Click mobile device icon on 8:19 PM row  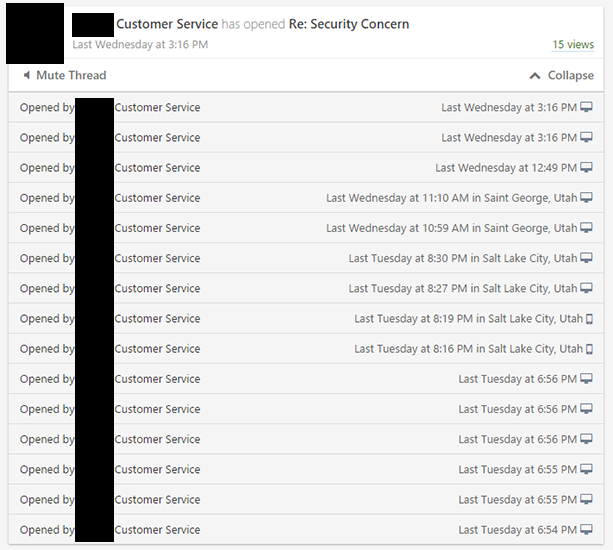pos(589,319)
